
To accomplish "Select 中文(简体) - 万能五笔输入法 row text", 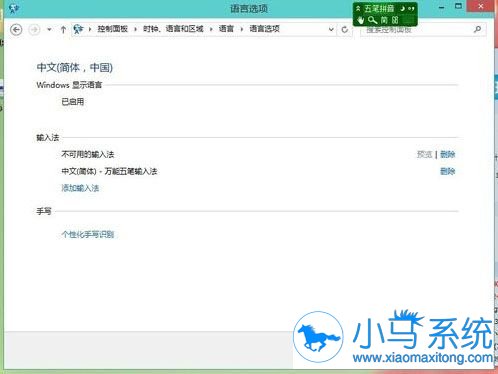I will pos(109,171).
